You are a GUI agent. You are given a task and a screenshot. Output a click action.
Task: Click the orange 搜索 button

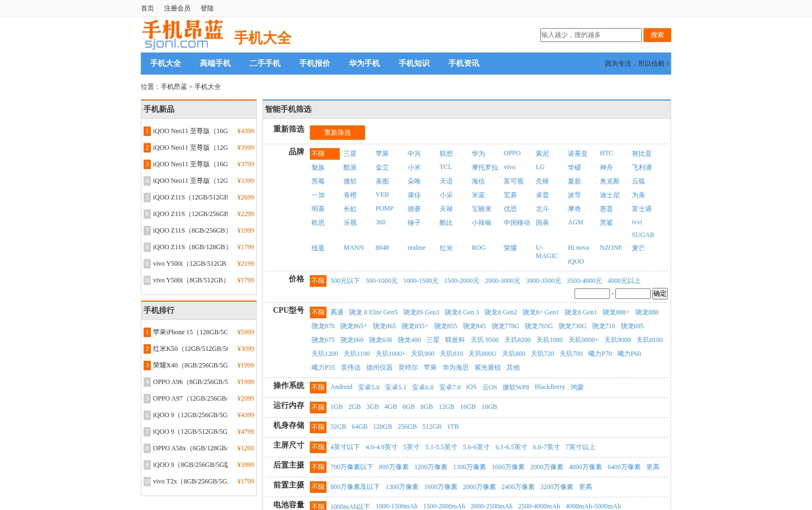pos(657,35)
